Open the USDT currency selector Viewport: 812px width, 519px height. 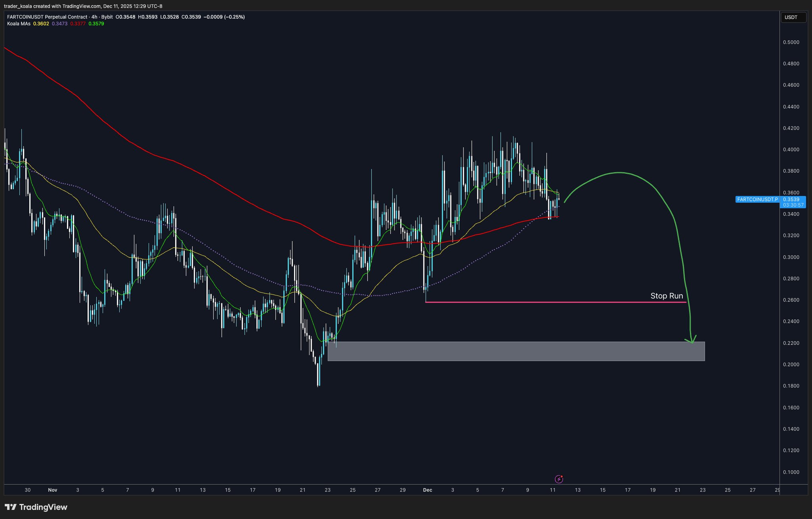[793, 17]
